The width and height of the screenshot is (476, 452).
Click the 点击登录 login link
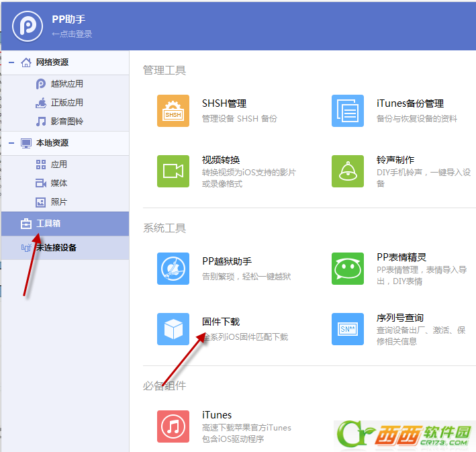72,34
